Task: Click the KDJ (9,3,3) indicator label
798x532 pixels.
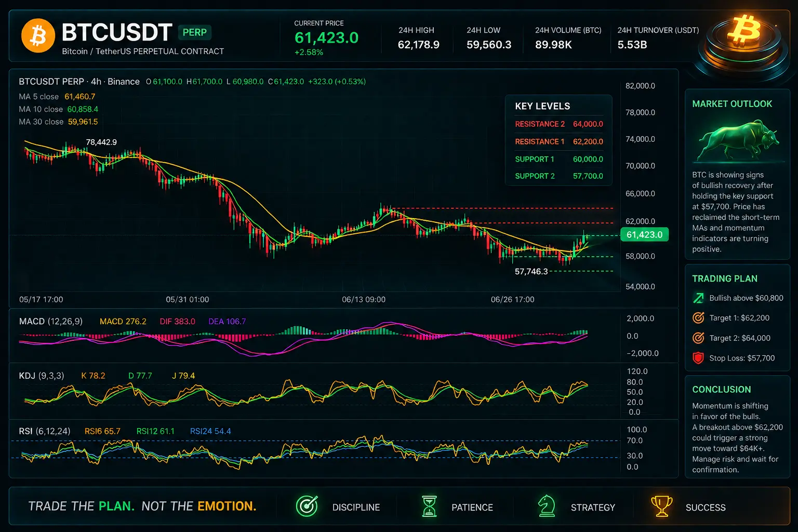Action: pyautogui.click(x=42, y=376)
